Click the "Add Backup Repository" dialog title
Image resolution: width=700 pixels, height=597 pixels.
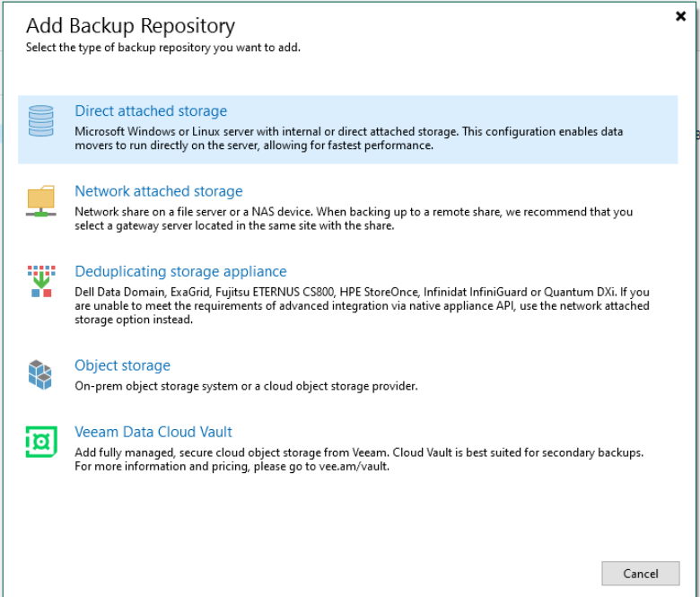(130, 26)
